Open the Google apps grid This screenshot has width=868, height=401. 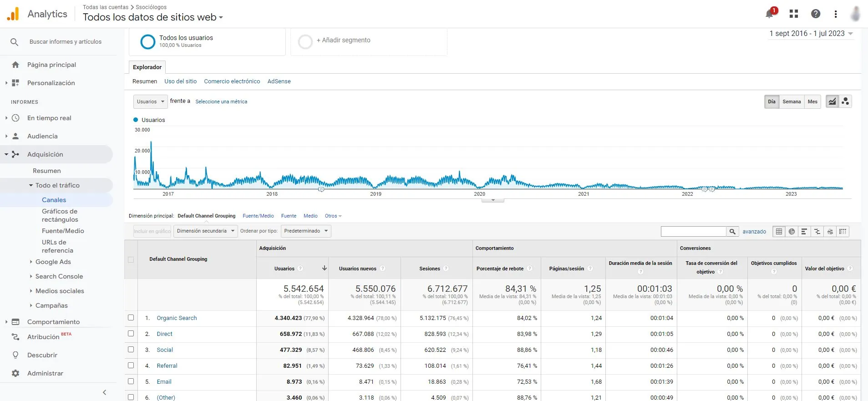point(794,14)
